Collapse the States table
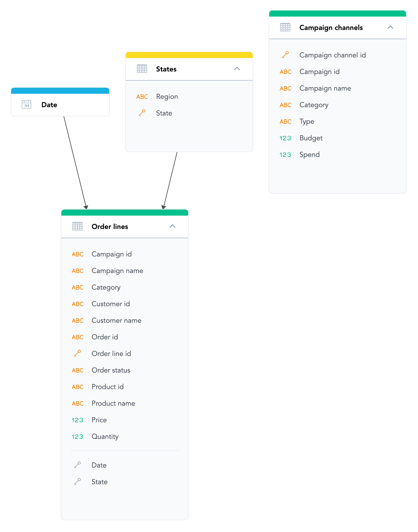The image size is (418, 532). click(237, 69)
